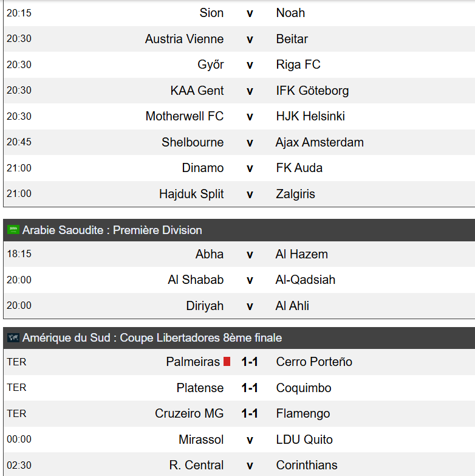Open the Motherwell FC v HJK Helsinki row
This screenshot has height=476, width=475.
pyautogui.click(x=239, y=116)
